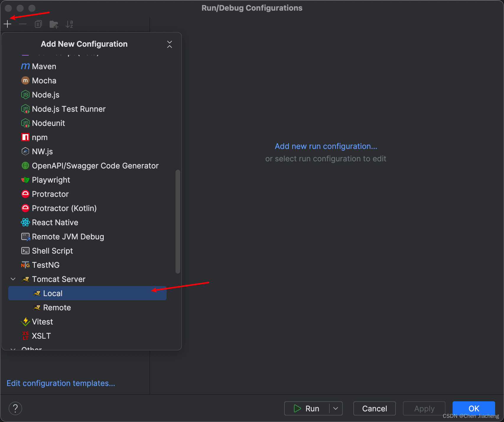
Task: Select Node.js Test Runner entry
Action: click(x=87, y=109)
